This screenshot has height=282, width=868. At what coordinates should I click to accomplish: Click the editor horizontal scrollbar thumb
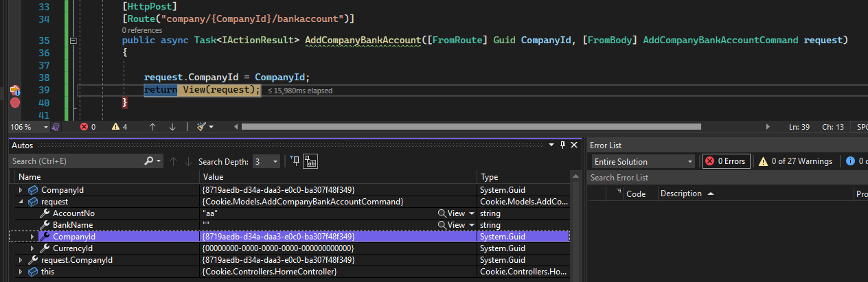pyautogui.click(x=471, y=127)
